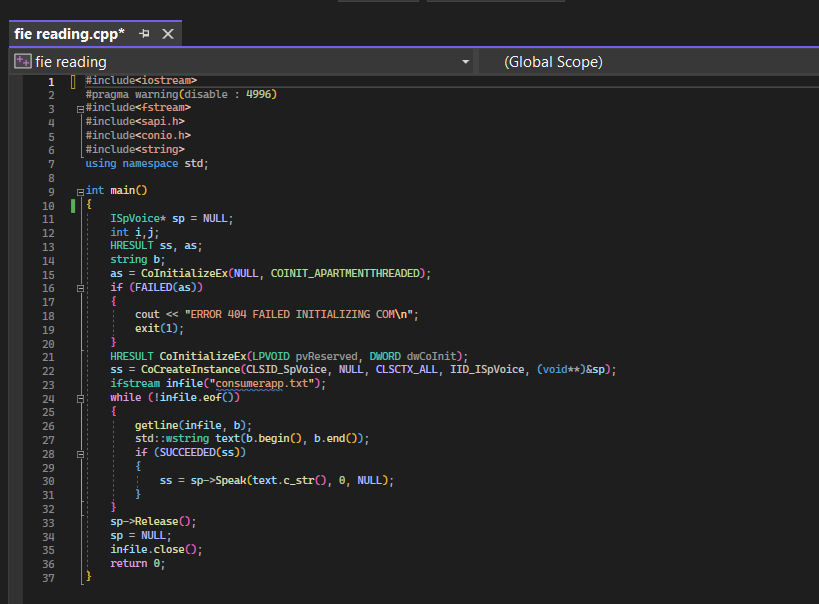The width and height of the screenshot is (819, 604).
Task: Collapse the main() function body
Action: [80, 190]
